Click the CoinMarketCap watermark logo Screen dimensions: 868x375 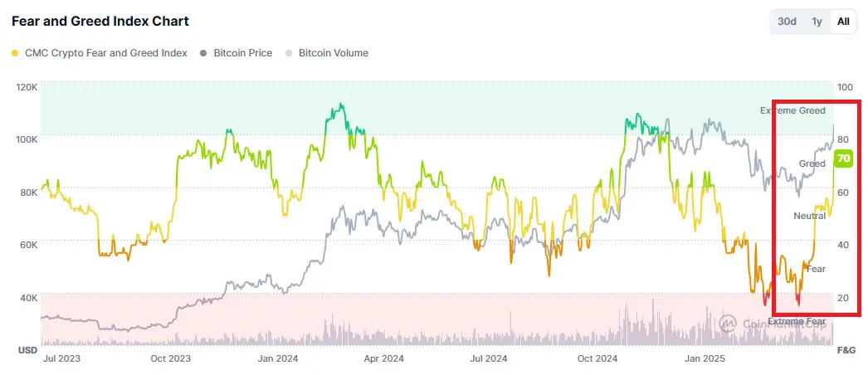(728, 323)
